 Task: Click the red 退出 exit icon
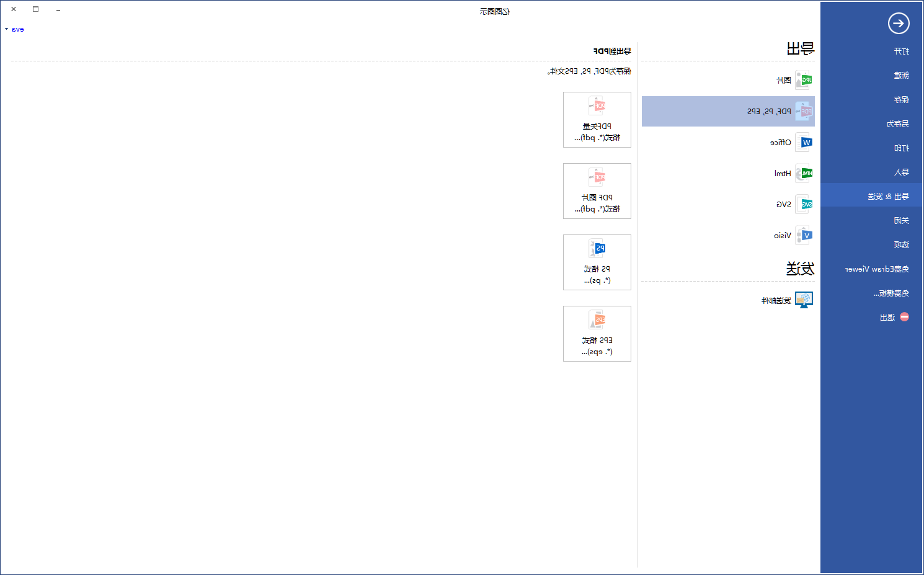tap(904, 317)
